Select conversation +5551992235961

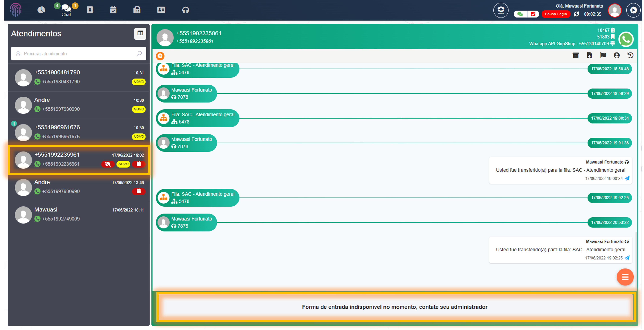(x=78, y=160)
